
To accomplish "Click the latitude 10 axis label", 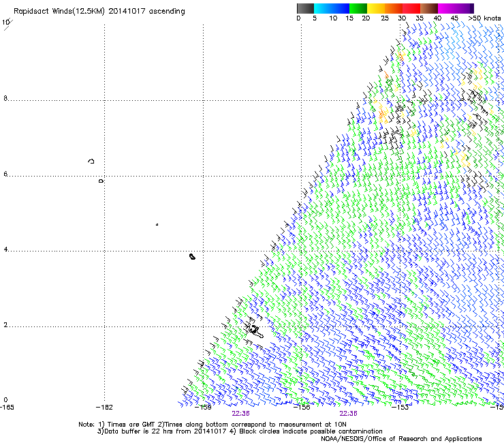I will click(5, 22).
